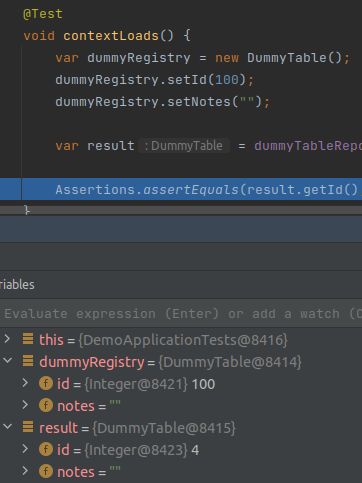Click dummyTableRepo reference in editor
Viewport: 362px width, 483px height.
pos(308,146)
